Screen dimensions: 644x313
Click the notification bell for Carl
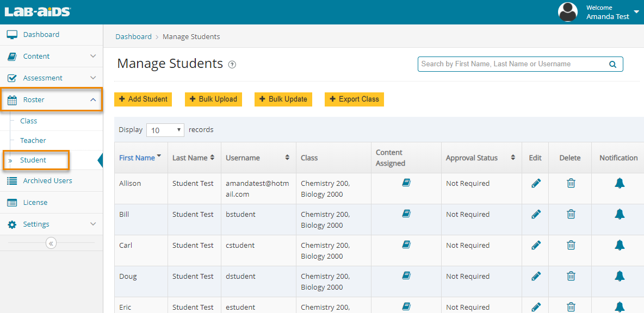619,246
